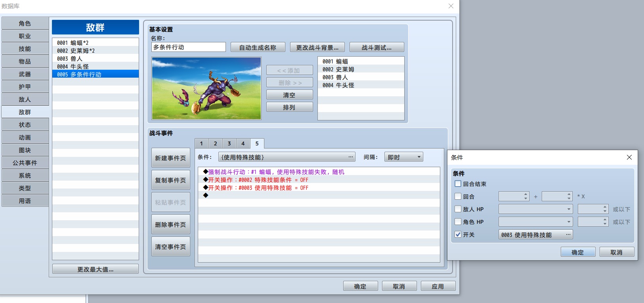Screen dimensions: 644x303
Task: Select the 强制战斗行动 event command line
Action: coord(319,172)
